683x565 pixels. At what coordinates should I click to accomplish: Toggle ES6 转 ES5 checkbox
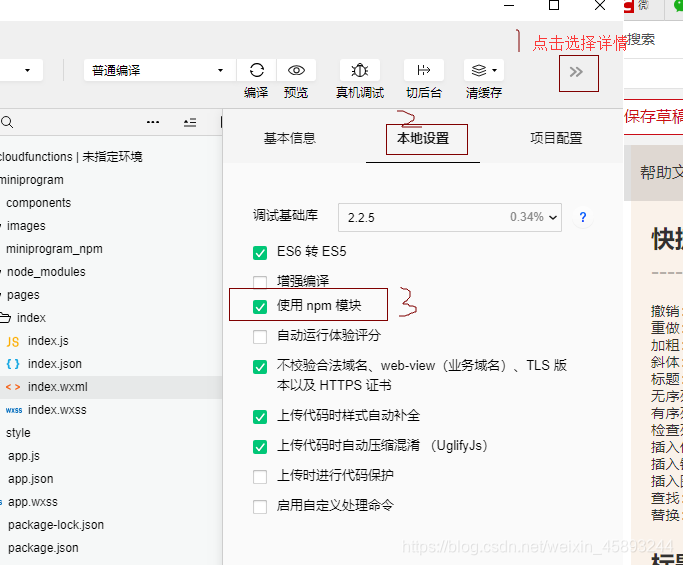(260, 253)
